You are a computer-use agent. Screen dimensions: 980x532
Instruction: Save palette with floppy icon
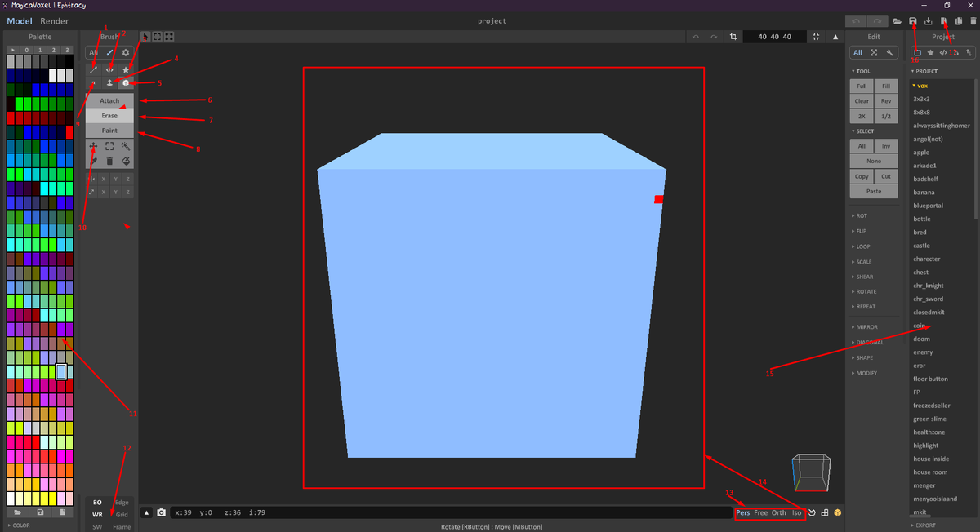[40, 512]
